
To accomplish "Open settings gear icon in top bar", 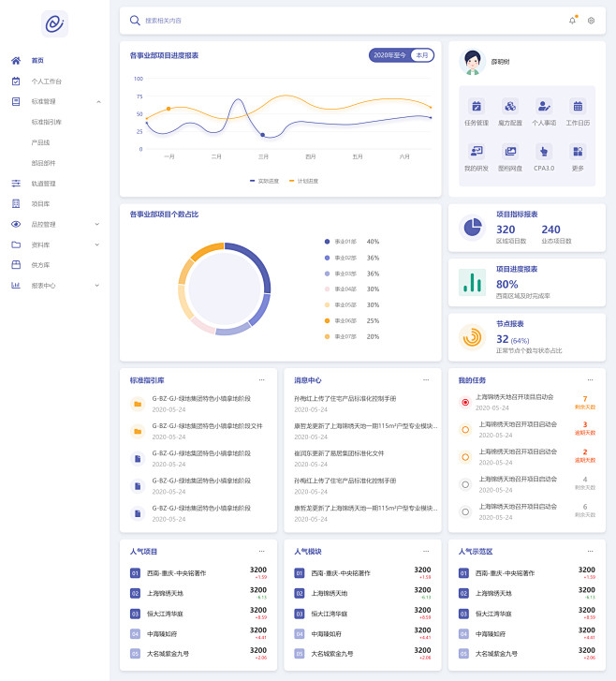I will tap(591, 21).
